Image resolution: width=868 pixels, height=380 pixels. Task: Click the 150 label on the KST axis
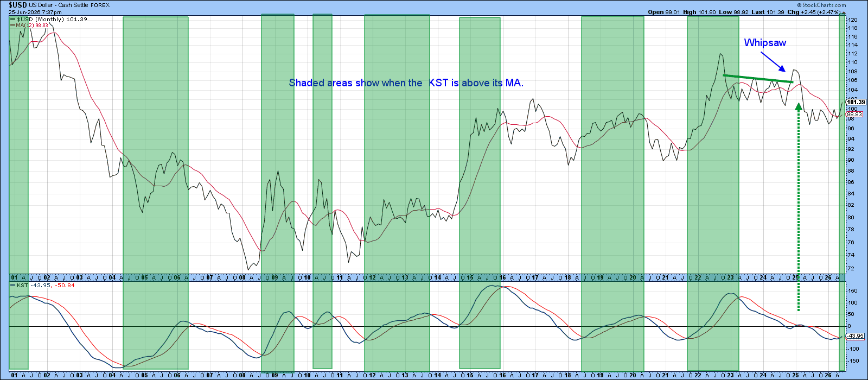click(x=852, y=292)
